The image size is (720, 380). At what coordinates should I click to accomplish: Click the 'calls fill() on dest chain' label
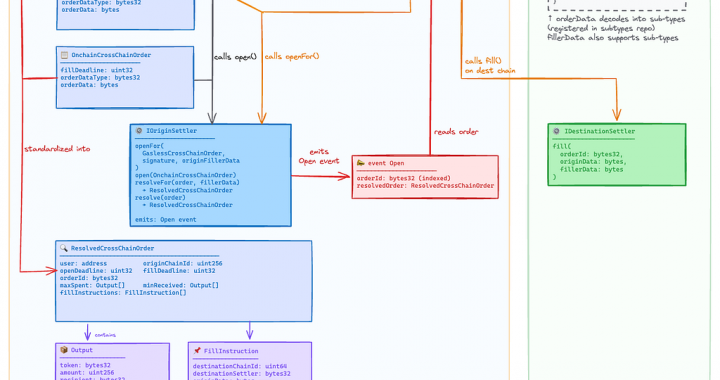(x=490, y=66)
